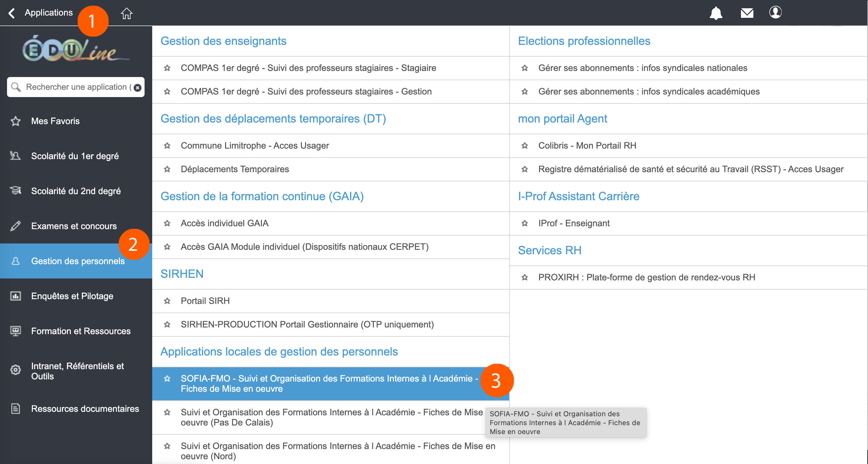Open the notifications bell

pos(716,13)
